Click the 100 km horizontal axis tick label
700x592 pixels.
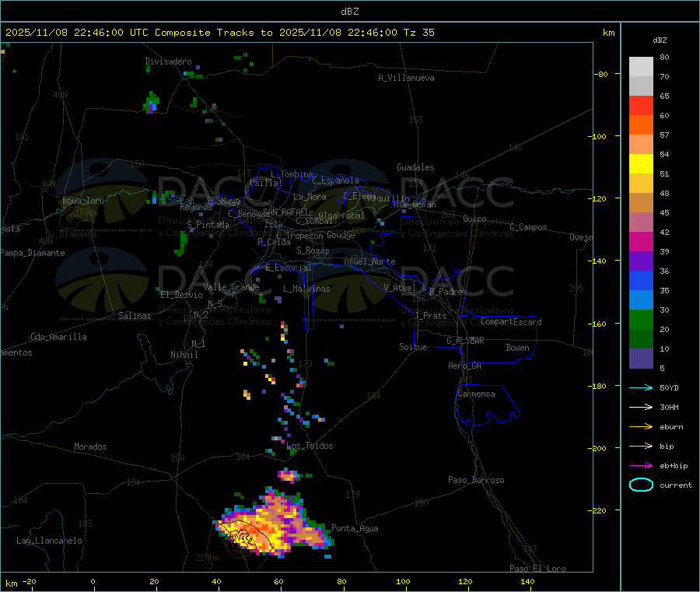pos(403,581)
